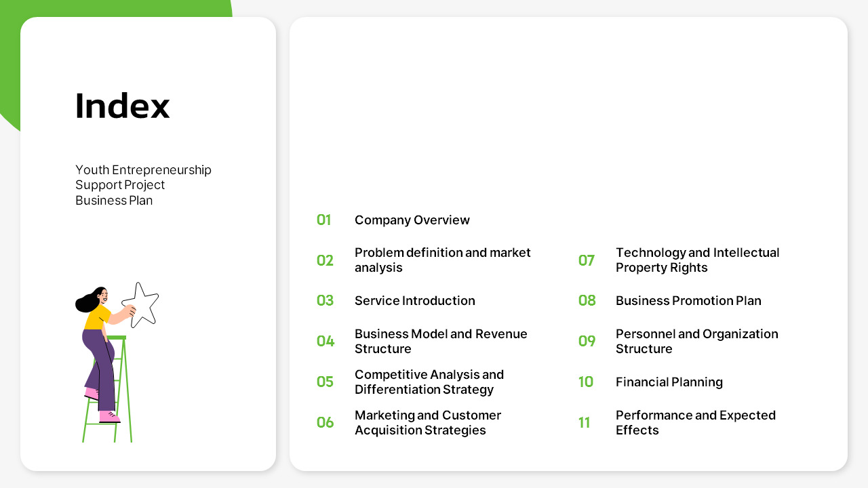Click the green number 04
Screen dimensions: 868x488
325,341
